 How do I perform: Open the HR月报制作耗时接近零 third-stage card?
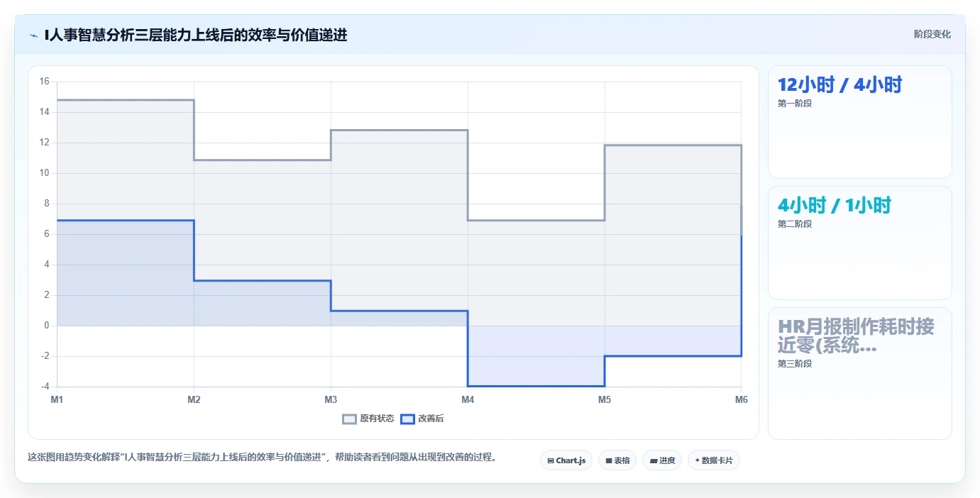point(859,373)
